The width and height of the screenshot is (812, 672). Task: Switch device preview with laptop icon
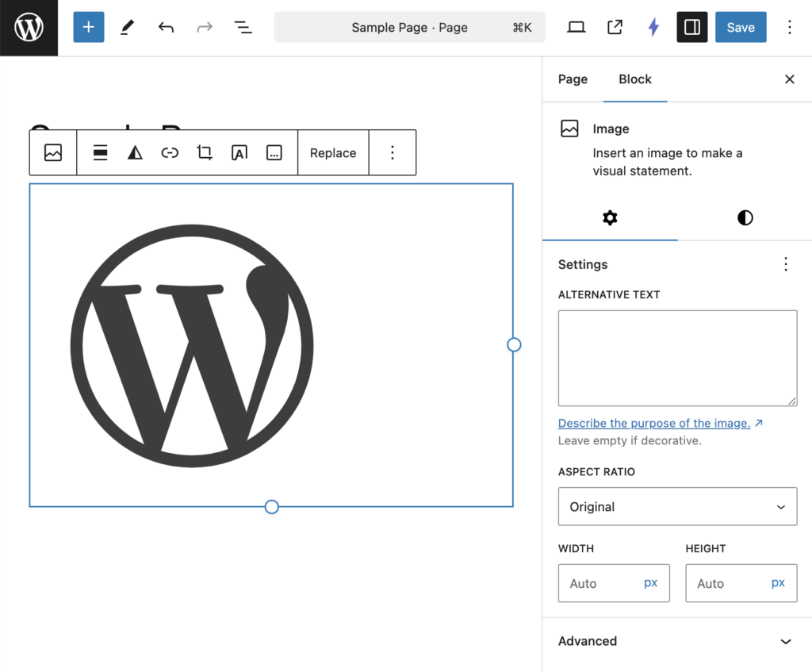(x=576, y=27)
